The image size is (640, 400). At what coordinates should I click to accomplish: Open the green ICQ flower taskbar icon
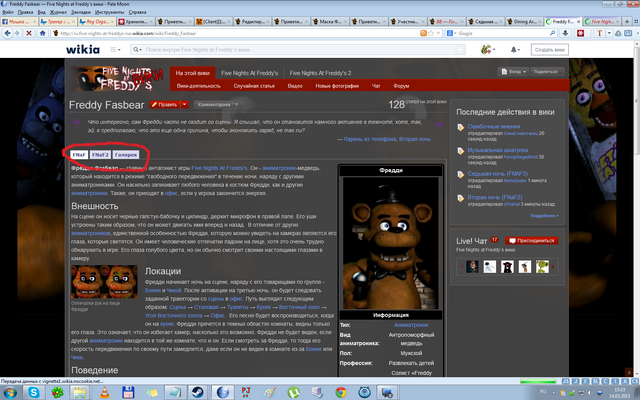pos(58,393)
